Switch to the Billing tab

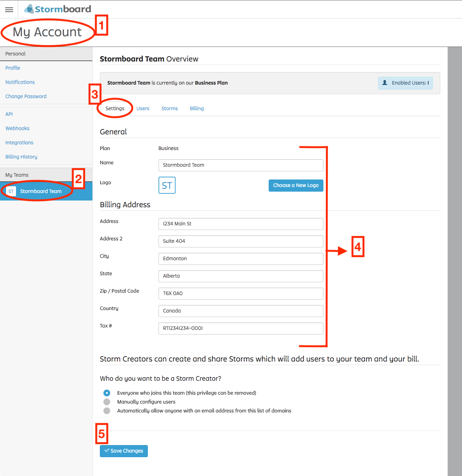197,108
